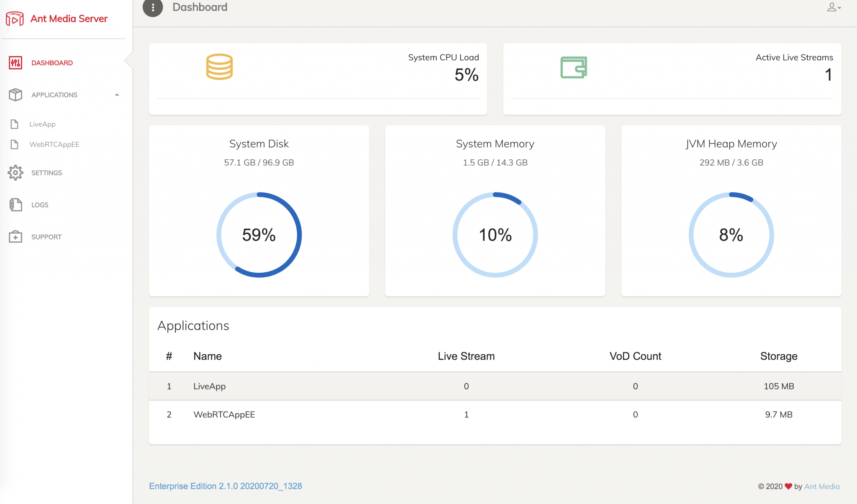Click the Active Live Streams wallet icon
857x504 pixels.
[x=573, y=67]
